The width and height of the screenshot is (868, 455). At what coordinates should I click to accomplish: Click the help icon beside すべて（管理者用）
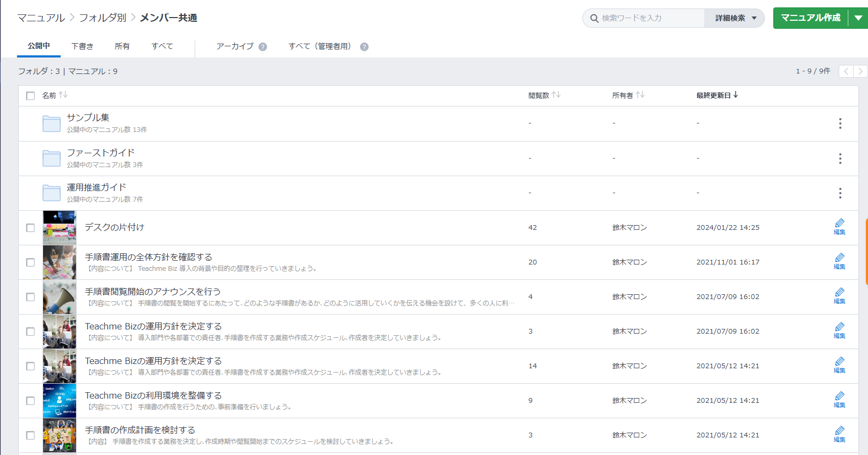(x=364, y=47)
